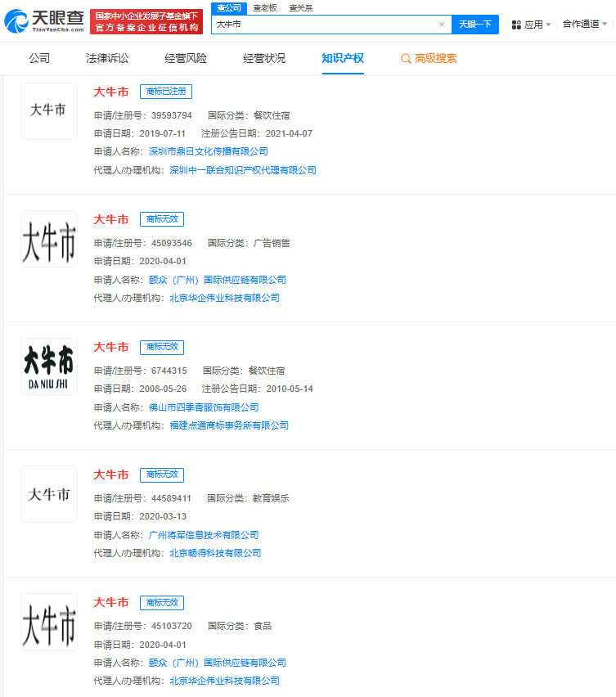This screenshot has width=616, height=697.
Task: Switch to the 经营风险 tab
Action: click(186, 58)
